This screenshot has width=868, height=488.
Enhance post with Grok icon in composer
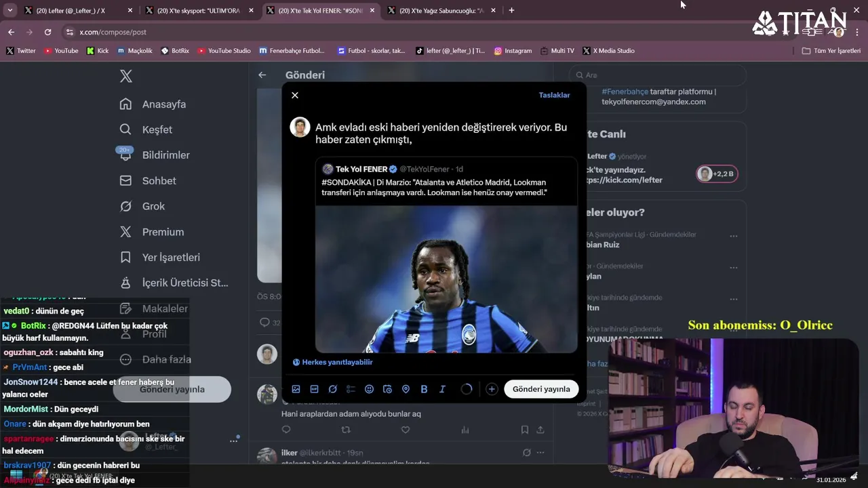(x=332, y=389)
